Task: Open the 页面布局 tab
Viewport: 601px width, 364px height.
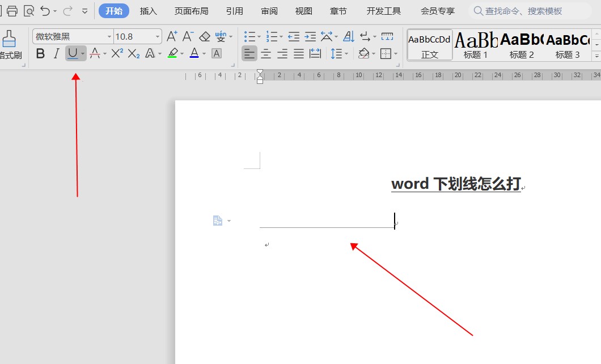Action: click(x=191, y=11)
